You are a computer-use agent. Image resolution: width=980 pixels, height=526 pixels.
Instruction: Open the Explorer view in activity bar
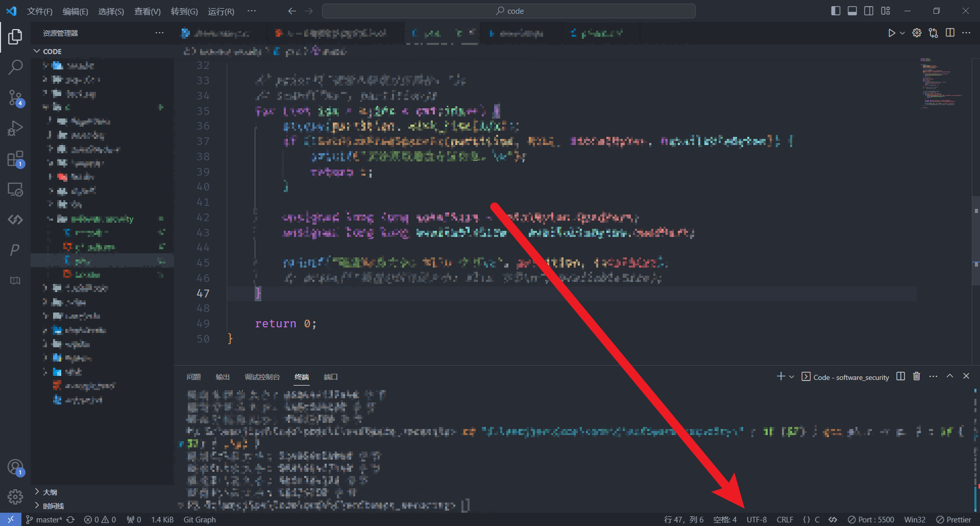pyautogui.click(x=15, y=36)
